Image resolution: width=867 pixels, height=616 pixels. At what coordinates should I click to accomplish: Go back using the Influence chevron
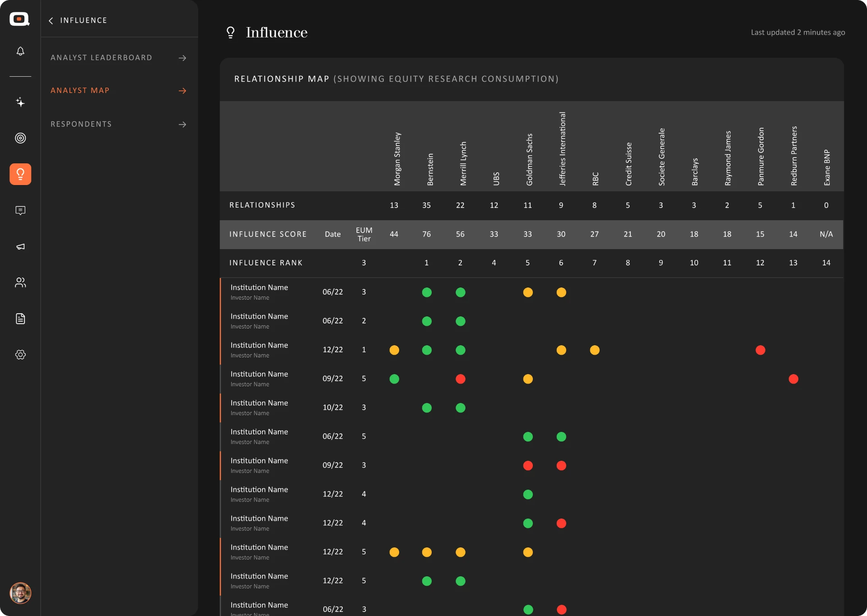click(51, 21)
